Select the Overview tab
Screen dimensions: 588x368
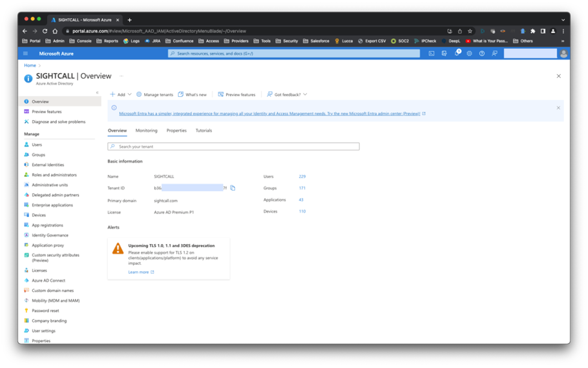(118, 130)
